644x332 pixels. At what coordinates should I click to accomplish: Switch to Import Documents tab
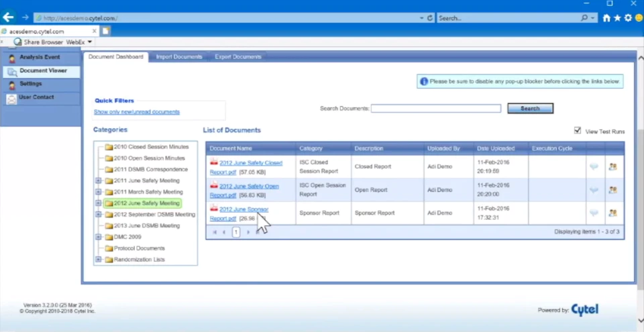[x=179, y=57]
